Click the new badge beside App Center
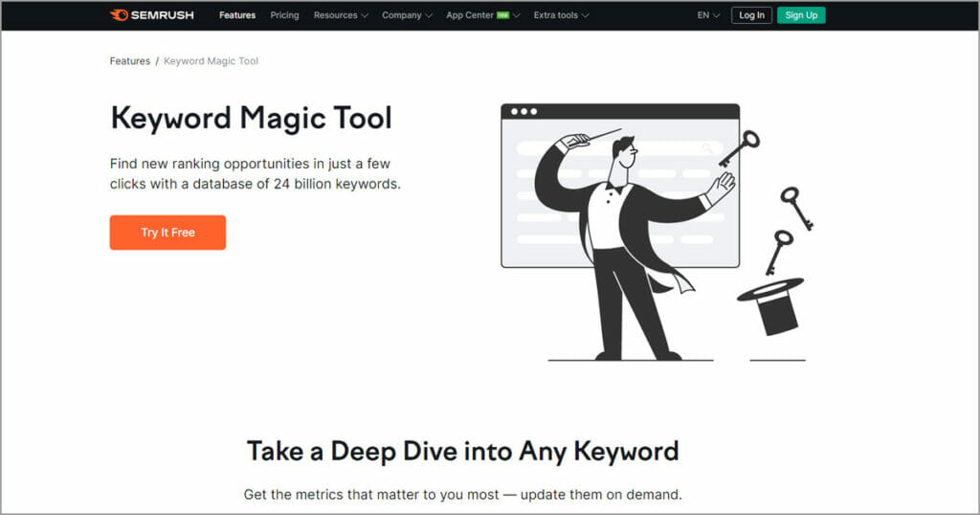The height and width of the screenshot is (515, 980). click(502, 15)
